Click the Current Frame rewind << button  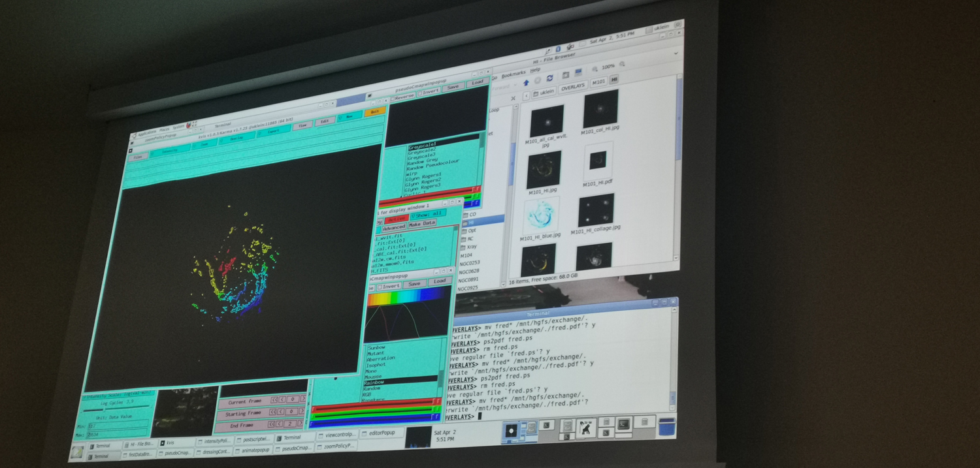coord(274,400)
